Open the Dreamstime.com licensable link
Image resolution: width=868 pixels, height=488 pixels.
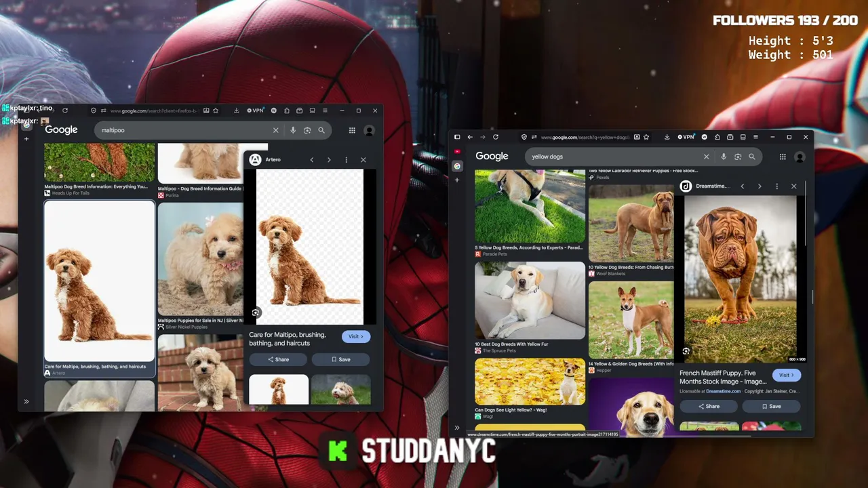pyautogui.click(x=723, y=391)
